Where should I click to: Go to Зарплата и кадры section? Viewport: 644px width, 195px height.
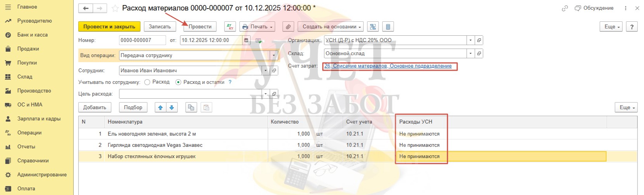pyautogui.click(x=39, y=119)
